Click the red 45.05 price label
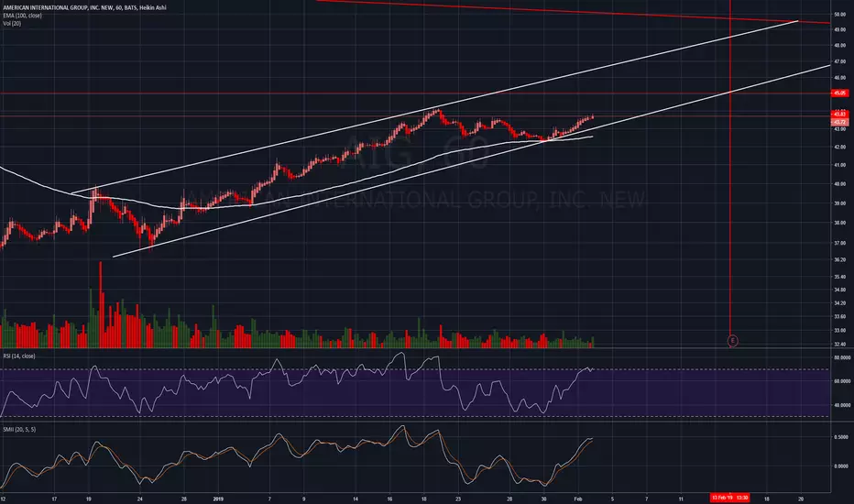 pos(840,93)
